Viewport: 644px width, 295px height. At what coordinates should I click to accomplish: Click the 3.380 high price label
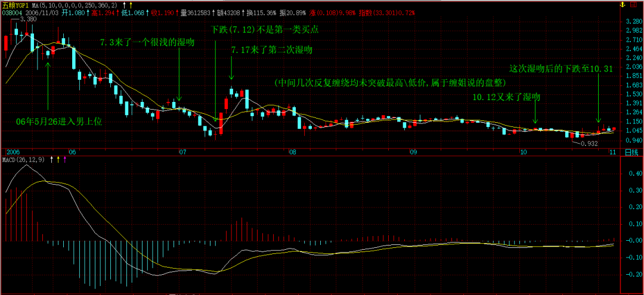27,19
